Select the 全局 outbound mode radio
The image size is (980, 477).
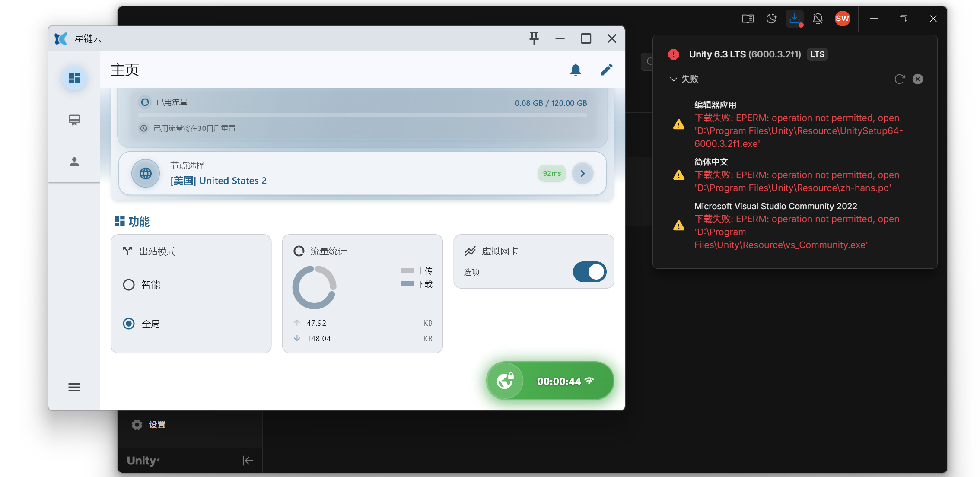(129, 324)
